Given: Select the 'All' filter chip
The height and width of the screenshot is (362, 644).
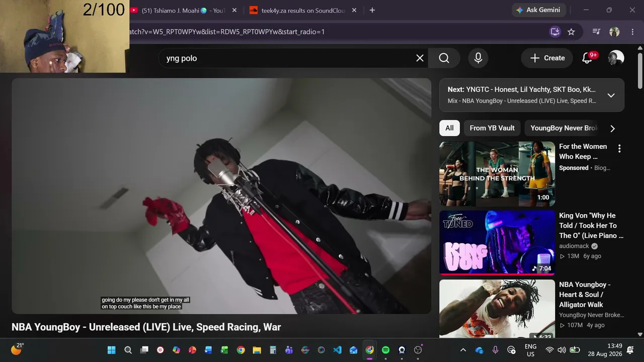Looking at the screenshot, I should tap(449, 128).
